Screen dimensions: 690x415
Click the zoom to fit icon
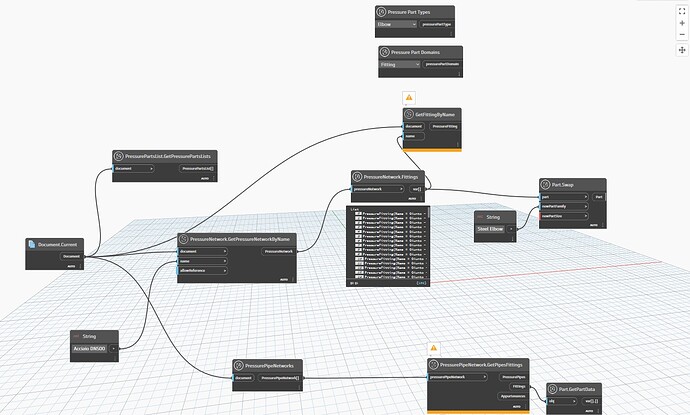point(682,11)
